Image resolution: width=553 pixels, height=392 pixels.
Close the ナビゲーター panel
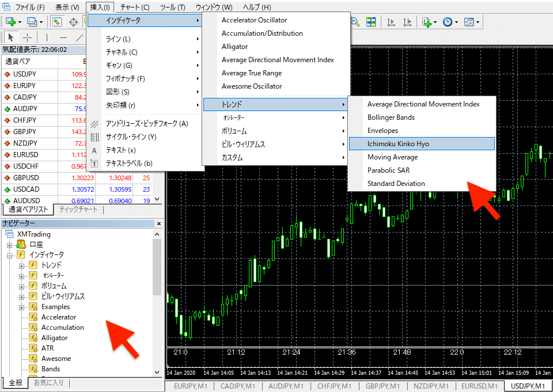[159, 223]
